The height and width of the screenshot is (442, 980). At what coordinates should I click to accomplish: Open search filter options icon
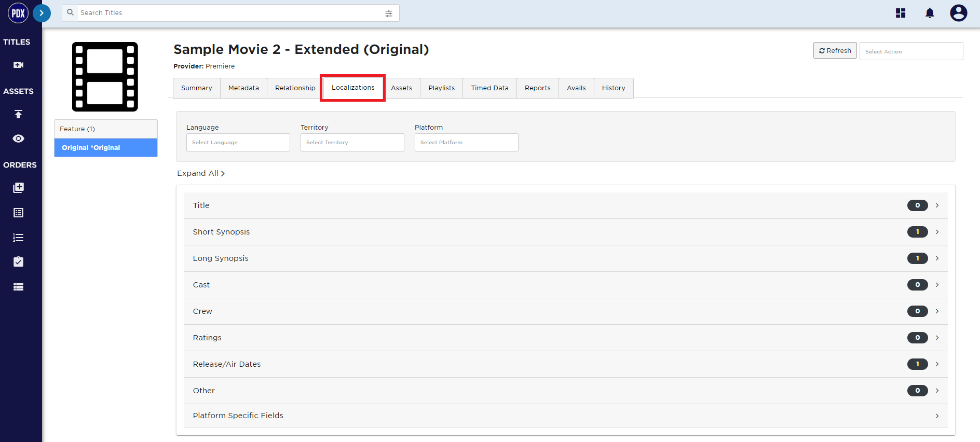[389, 13]
